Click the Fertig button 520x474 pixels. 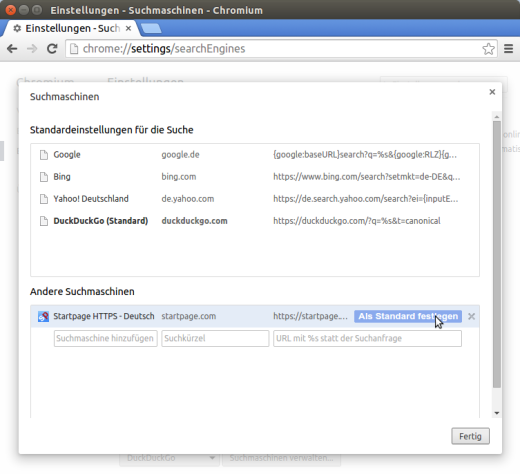pos(470,436)
